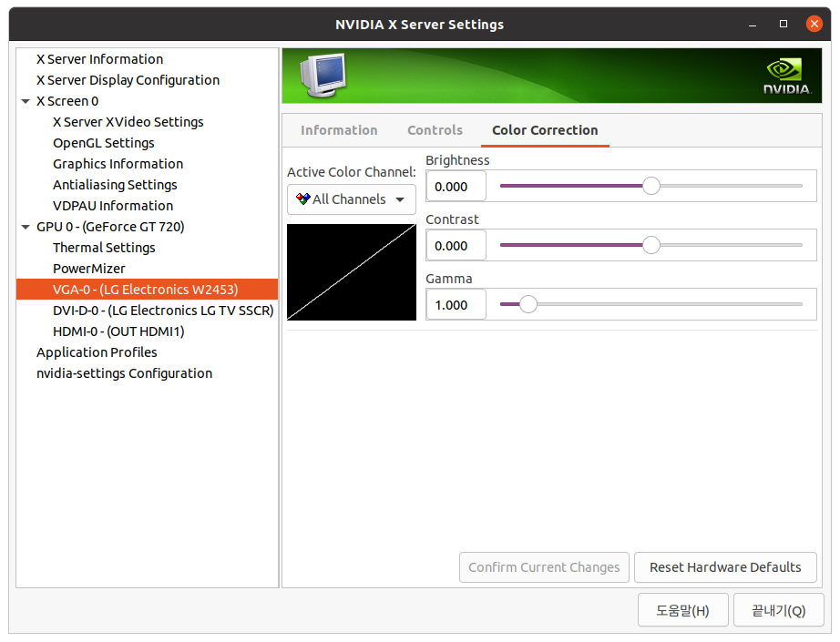Focus the Brightness value field
The image size is (840, 642).
click(456, 187)
